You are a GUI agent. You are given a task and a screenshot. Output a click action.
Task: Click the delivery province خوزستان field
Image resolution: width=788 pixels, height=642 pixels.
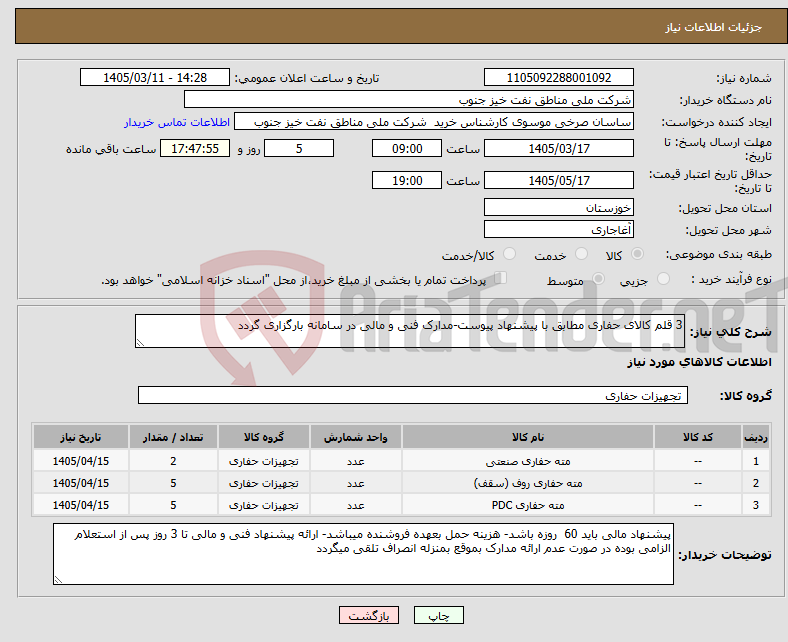559,207
